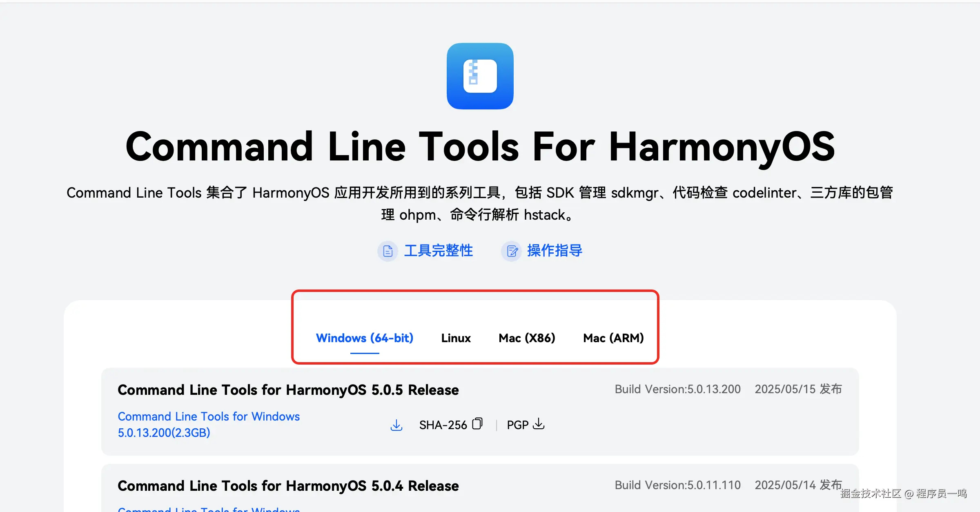980x512 pixels.
Task: Click the HarmonyOS 5.0.5 Release heading
Action: (288, 390)
